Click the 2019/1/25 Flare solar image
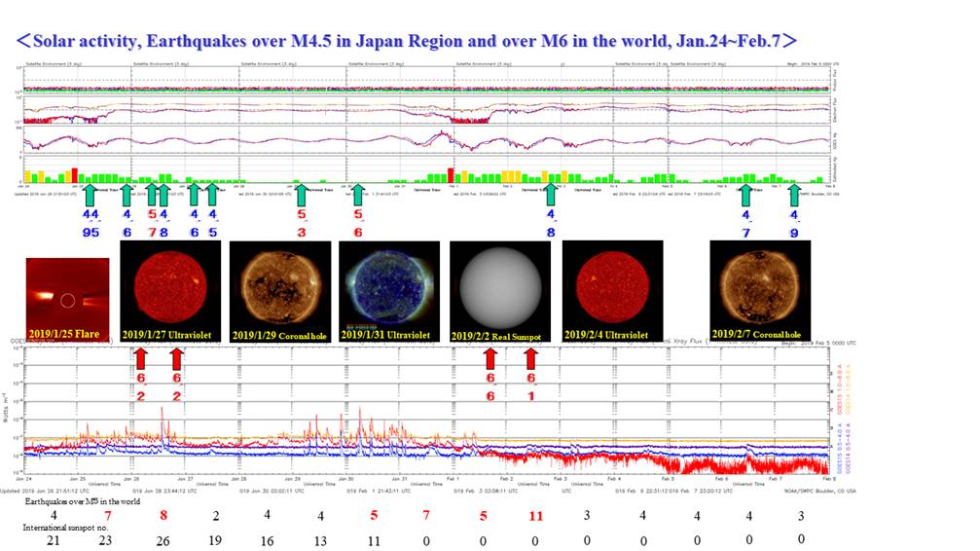 (x=67, y=300)
